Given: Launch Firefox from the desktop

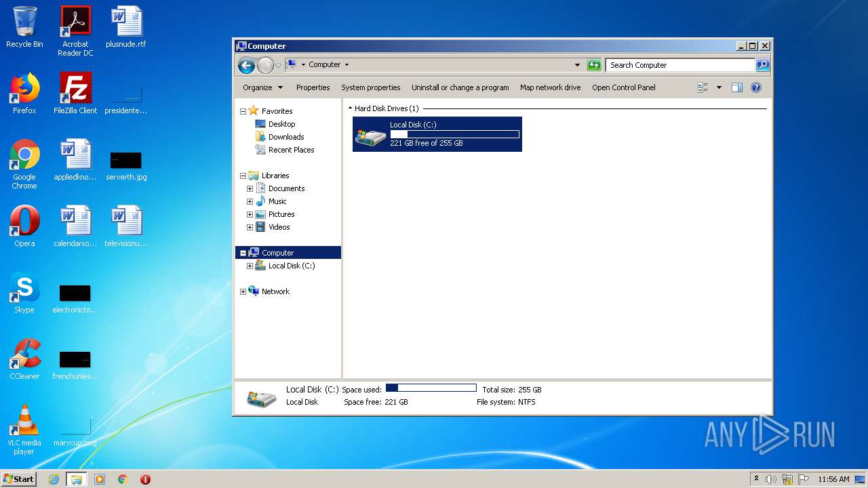Looking at the screenshot, I should tap(24, 94).
